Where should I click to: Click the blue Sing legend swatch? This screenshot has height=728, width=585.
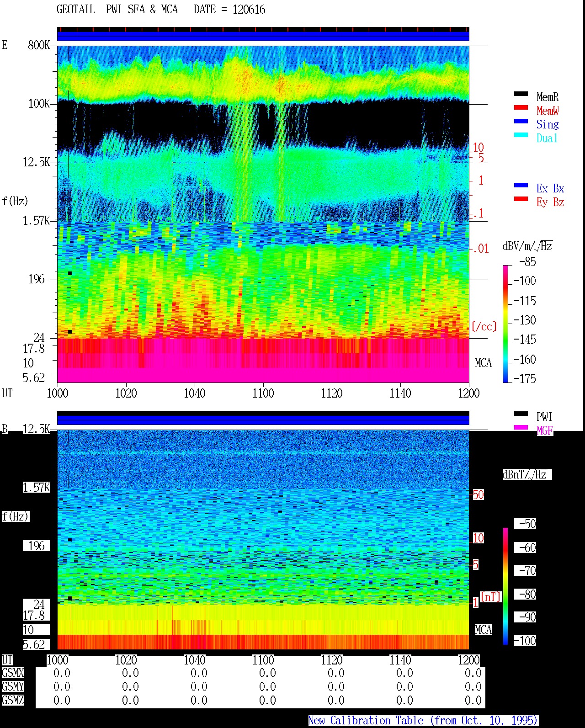(521, 122)
